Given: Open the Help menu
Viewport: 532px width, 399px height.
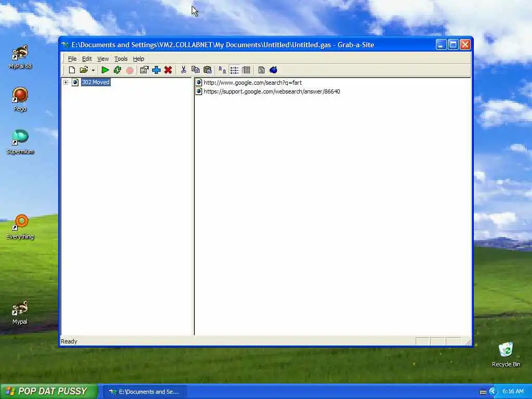Looking at the screenshot, I should point(138,59).
